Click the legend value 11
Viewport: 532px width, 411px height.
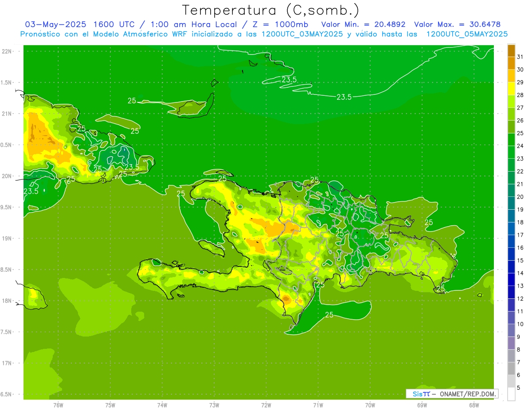520,312
